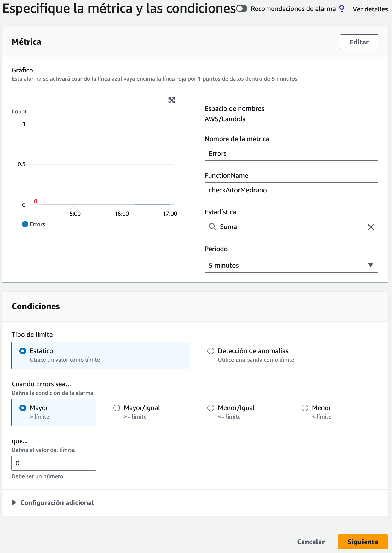
Task: Click the 16:00 time axis label
Action: point(122,214)
